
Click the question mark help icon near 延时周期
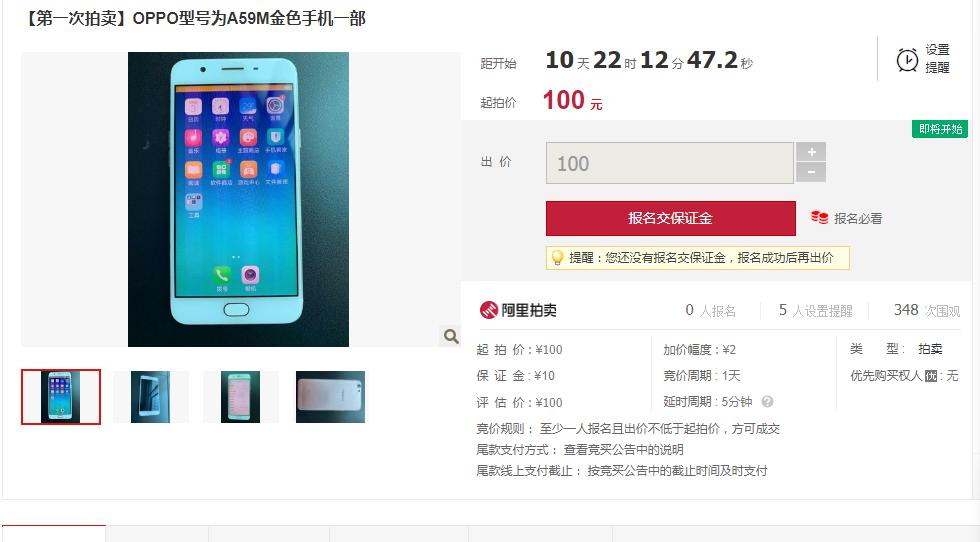click(768, 401)
